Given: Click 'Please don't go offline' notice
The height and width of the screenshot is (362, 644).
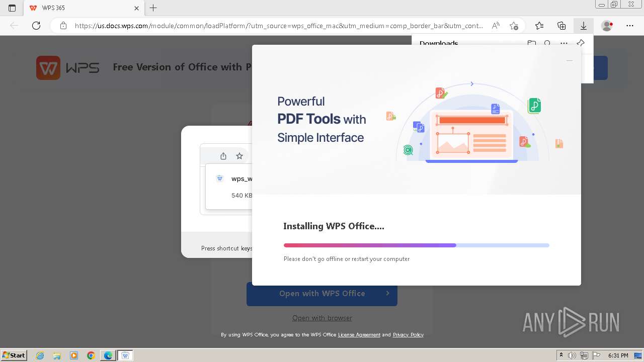Looking at the screenshot, I should pyautogui.click(x=347, y=259).
